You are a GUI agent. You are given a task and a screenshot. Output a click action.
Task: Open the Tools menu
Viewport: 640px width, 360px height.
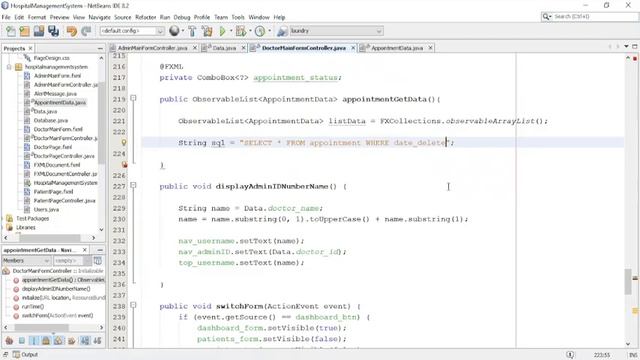(x=238, y=17)
